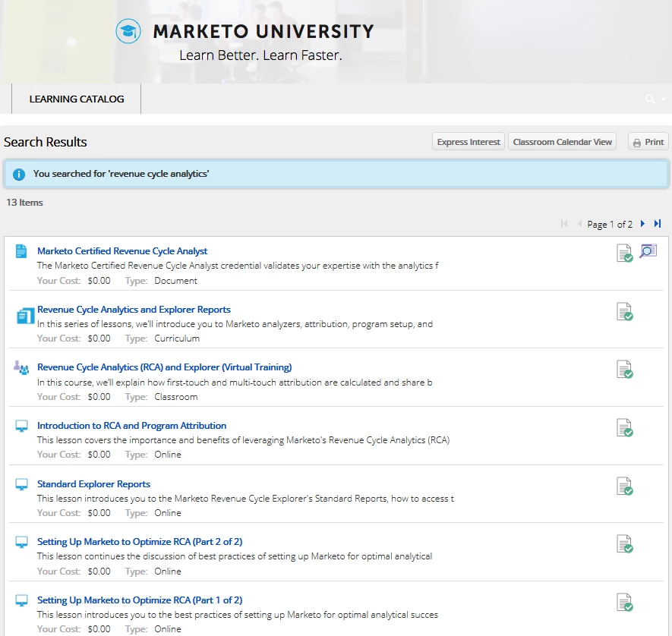Click the previous page arrow in pagination
This screenshot has height=636, width=672.
tap(579, 224)
